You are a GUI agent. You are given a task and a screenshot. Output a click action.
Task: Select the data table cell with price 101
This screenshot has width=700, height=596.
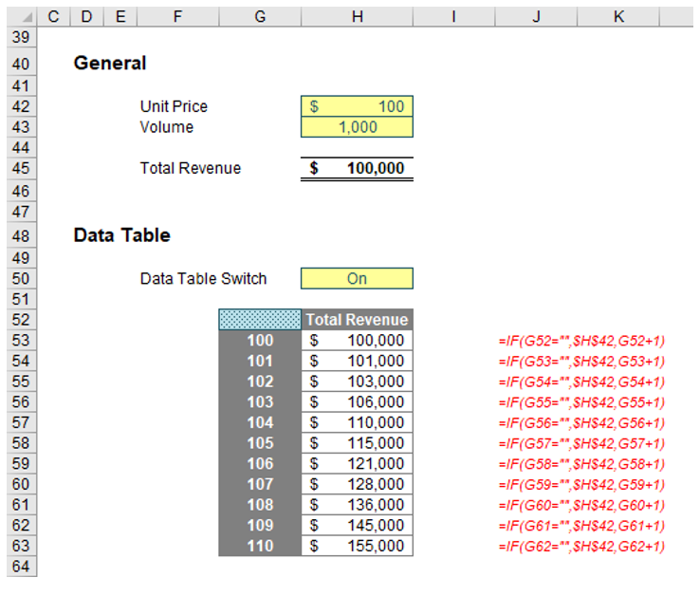[260, 361]
